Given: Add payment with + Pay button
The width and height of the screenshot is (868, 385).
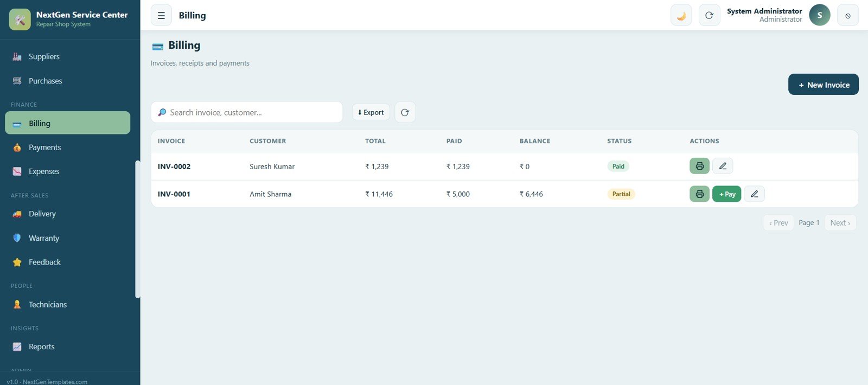Looking at the screenshot, I should tap(726, 194).
